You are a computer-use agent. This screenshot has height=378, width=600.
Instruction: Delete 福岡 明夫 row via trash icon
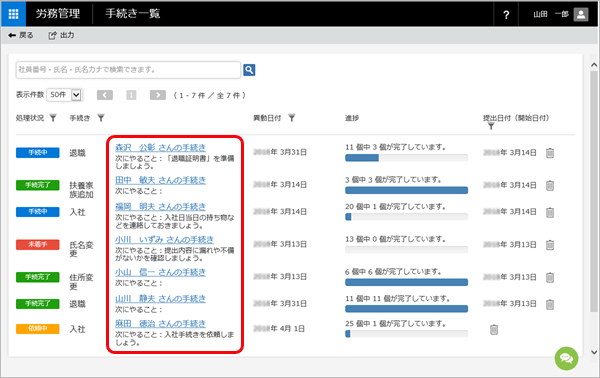pyautogui.click(x=550, y=212)
